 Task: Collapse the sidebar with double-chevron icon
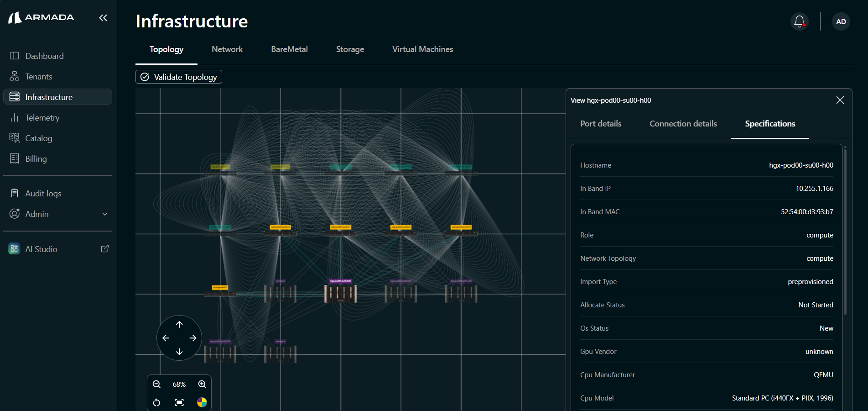(103, 18)
